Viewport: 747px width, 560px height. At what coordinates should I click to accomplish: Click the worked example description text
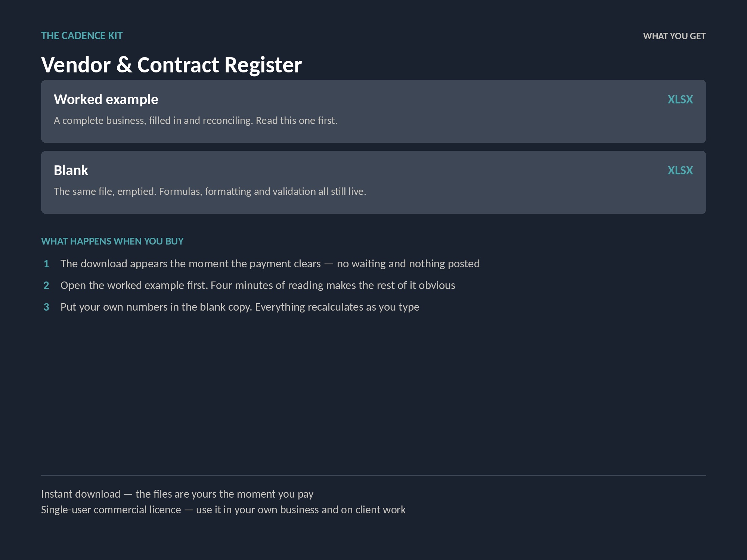click(196, 121)
